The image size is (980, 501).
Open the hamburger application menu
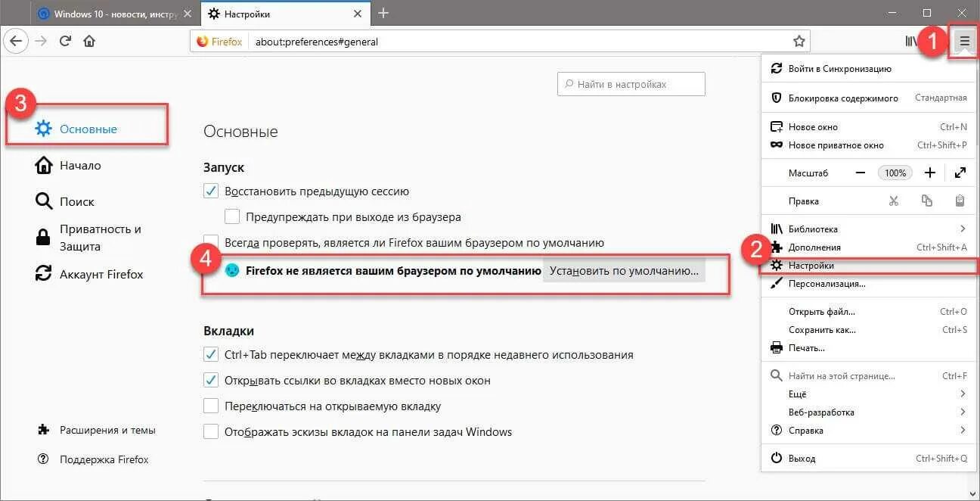(x=964, y=42)
